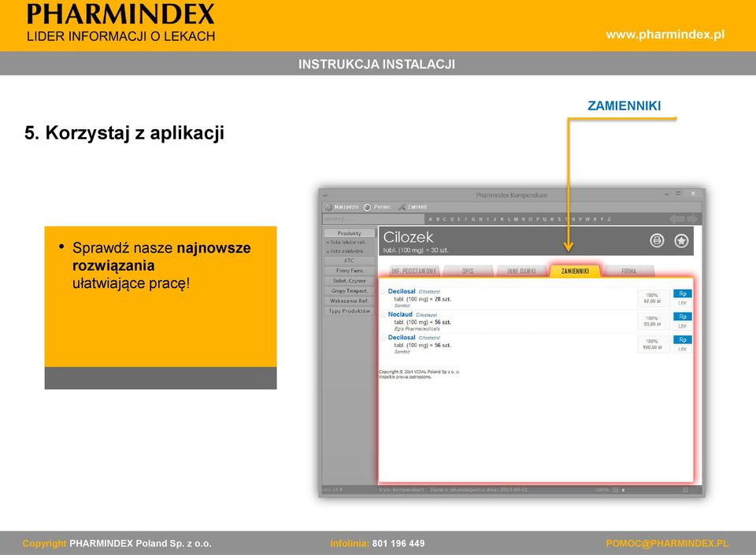The image size is (756, 555).
Task: Click the Pomoc circle icon
Action: pyautogui.click(x=368, y=207)
